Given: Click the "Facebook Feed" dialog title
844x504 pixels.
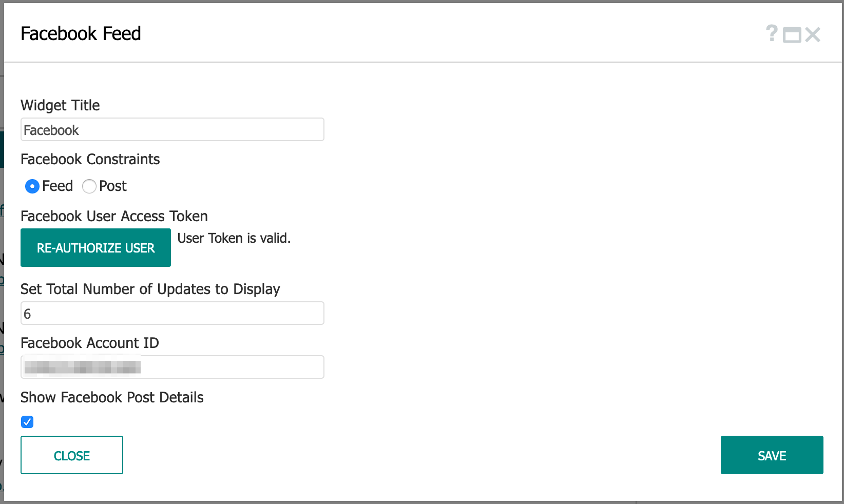Looking at the screenshot, I should click(81, 34).
